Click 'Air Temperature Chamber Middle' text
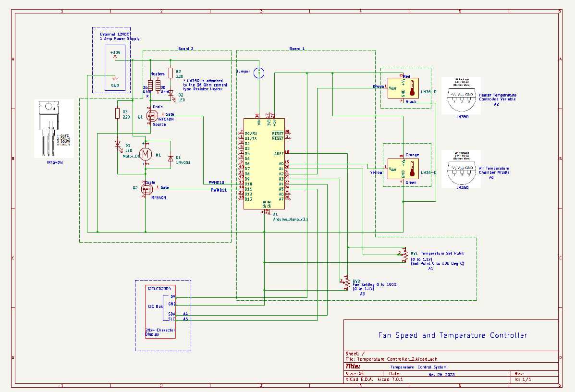The image size is (575, 392). (494, 170)
